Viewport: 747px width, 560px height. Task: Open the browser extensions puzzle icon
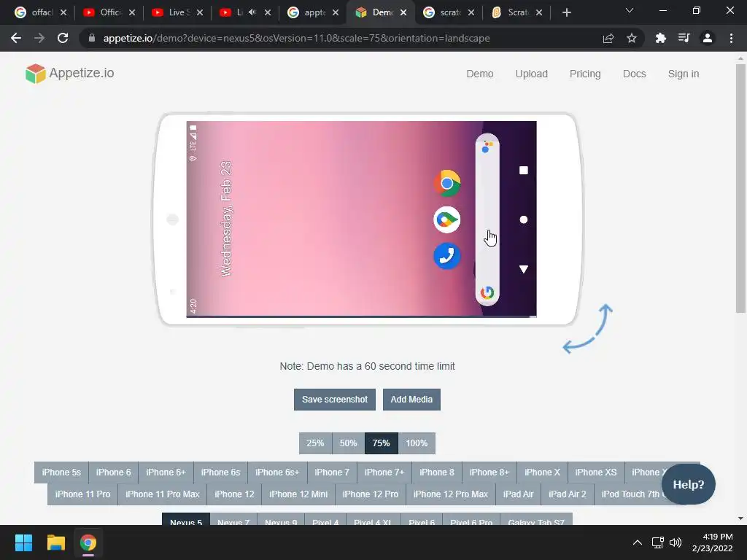click(x=660, y=38)
